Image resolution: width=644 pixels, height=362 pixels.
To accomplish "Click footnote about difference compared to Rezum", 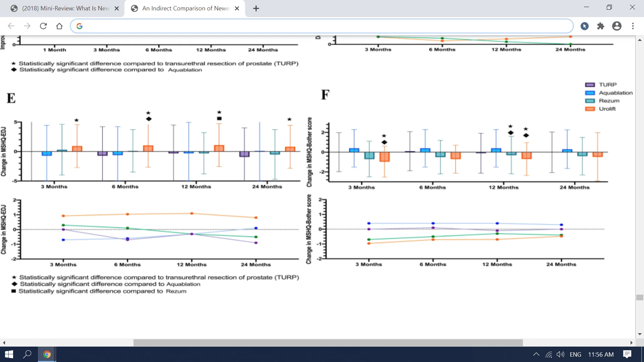I will click(x=99, y=291).
